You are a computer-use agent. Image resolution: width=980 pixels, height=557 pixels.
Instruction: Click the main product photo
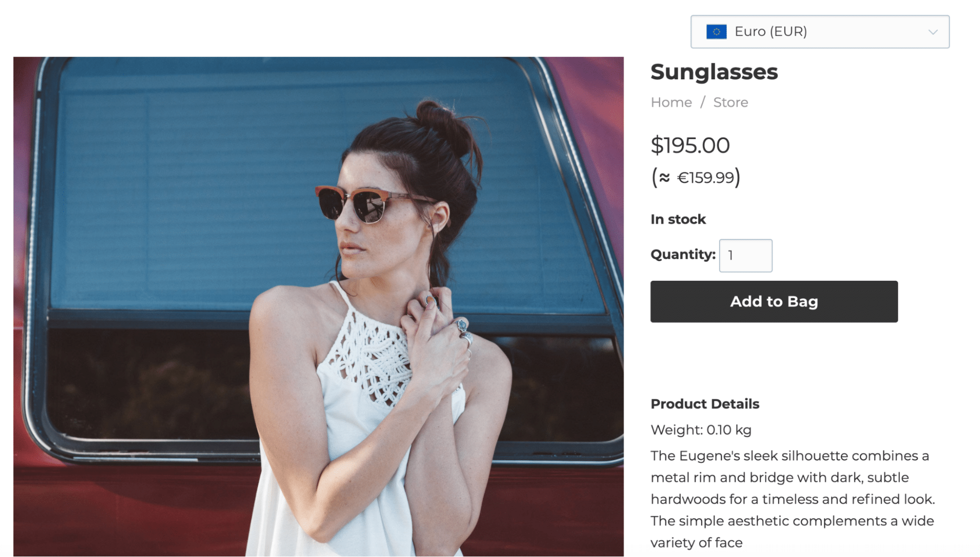(x=318, y=306)
